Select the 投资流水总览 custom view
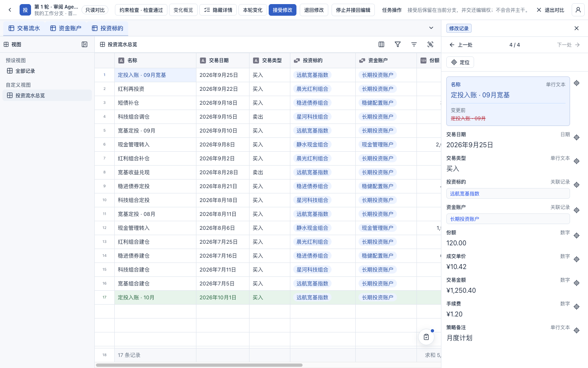Screen dimensions: 588x368 [x=47, y=95]
